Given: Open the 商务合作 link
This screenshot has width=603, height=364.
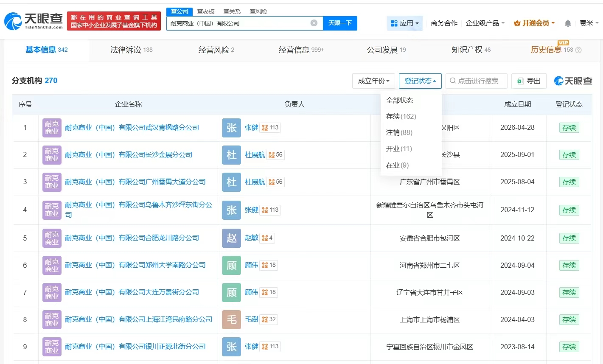Looking at the screenshot, I should 444,23.
